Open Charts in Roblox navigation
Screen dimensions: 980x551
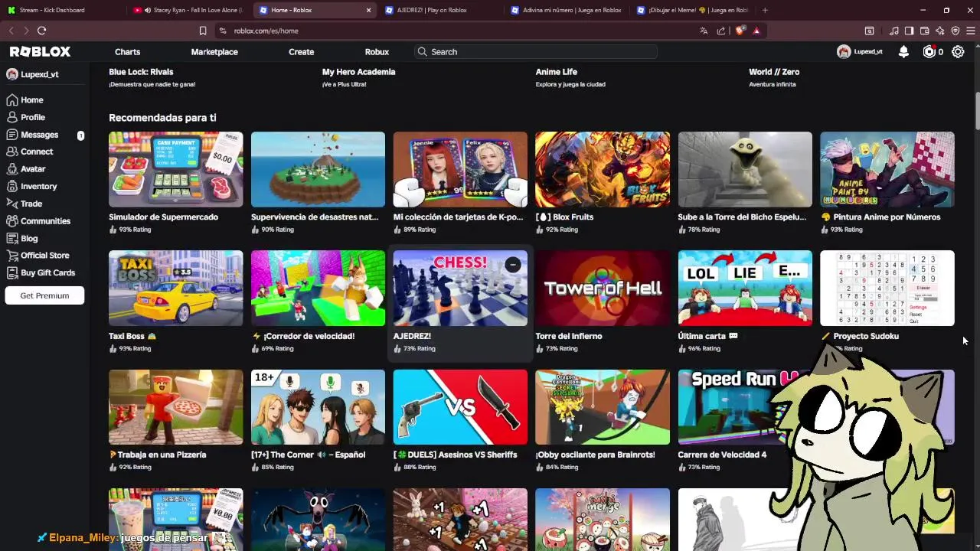(127, 51)
